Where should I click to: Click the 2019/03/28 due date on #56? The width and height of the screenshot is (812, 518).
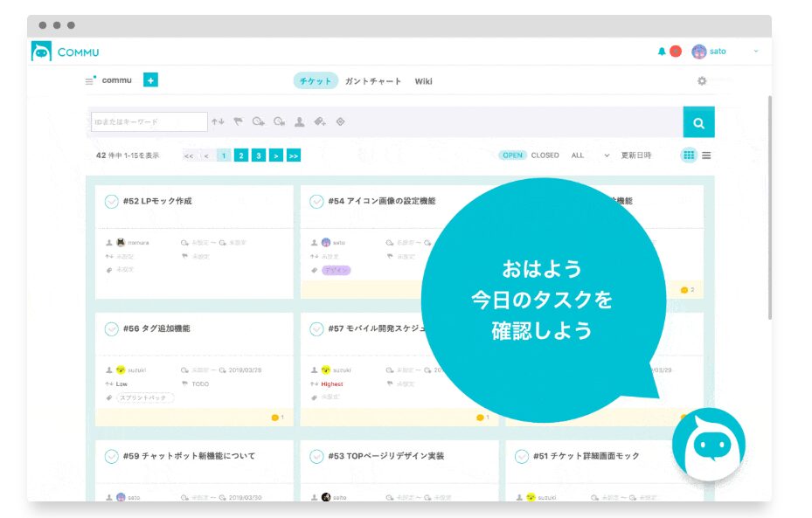[x=245, y=370]
